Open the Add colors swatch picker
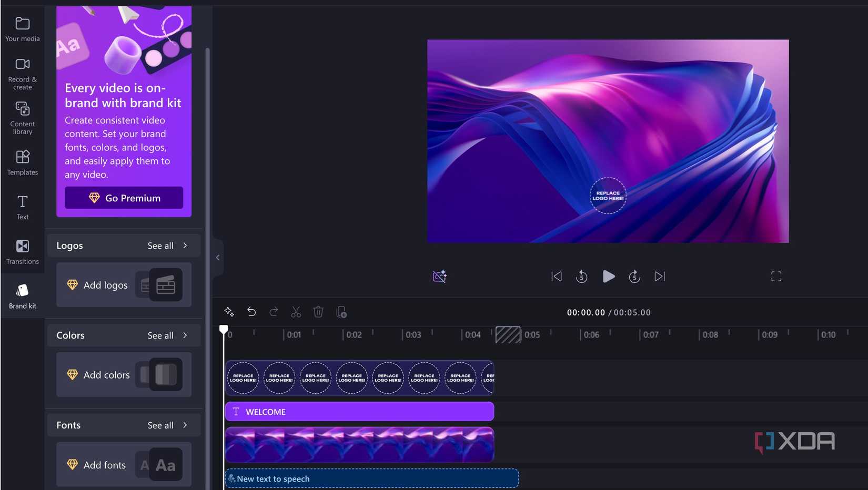The image size is (868, 490). 106,375
